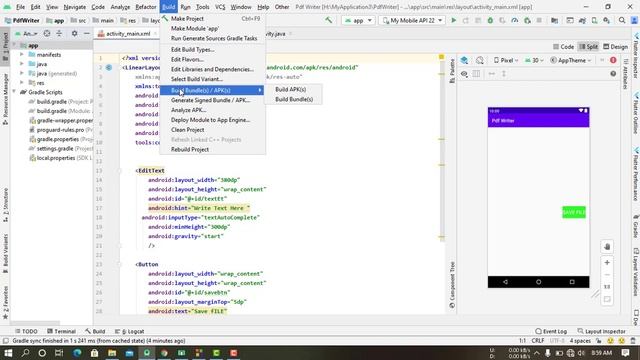The width and height of the screenshot is (640, 360).
Task: Open the Logcat tool window button
Action: point(129,331)
